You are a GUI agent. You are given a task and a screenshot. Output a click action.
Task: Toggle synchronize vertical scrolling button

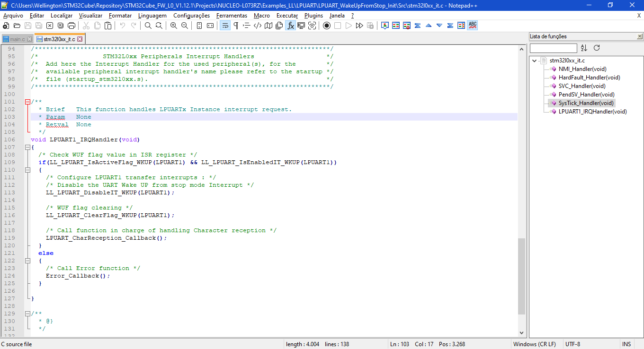click(x=199, y=26)
